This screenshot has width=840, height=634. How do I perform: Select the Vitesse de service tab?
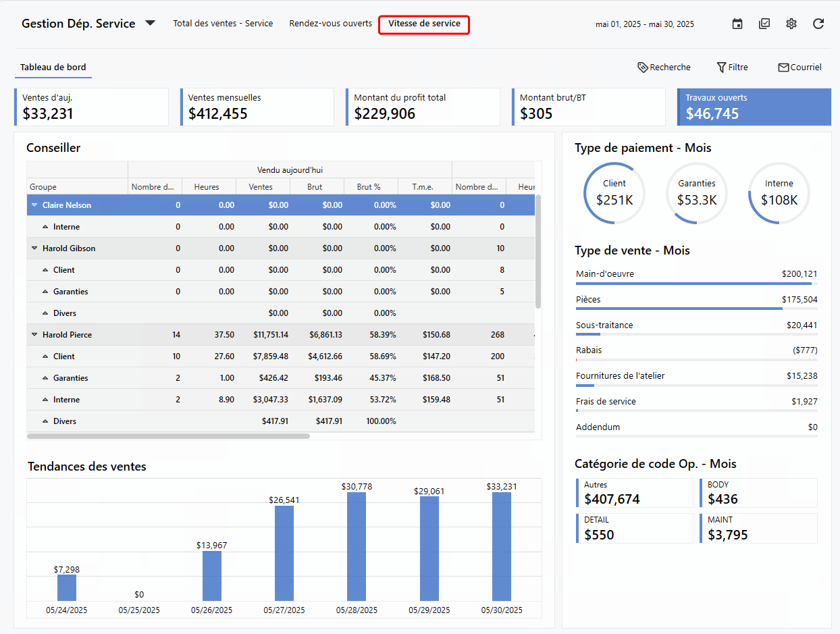424,24
